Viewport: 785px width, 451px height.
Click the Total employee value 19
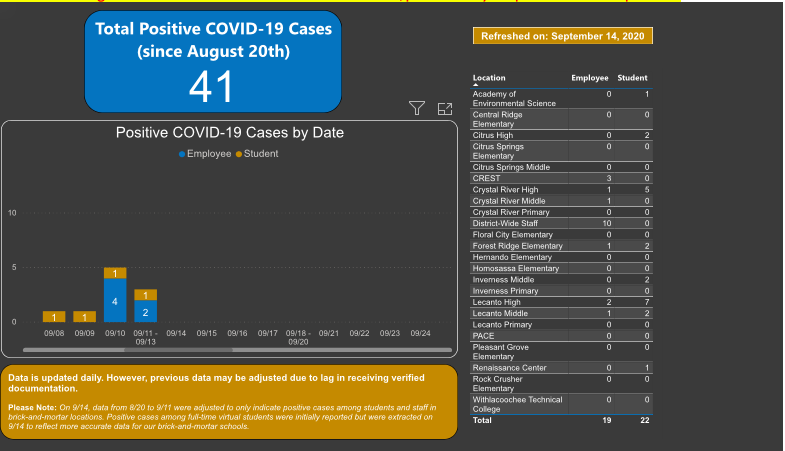pyautogui.click(x=607, y=420)
